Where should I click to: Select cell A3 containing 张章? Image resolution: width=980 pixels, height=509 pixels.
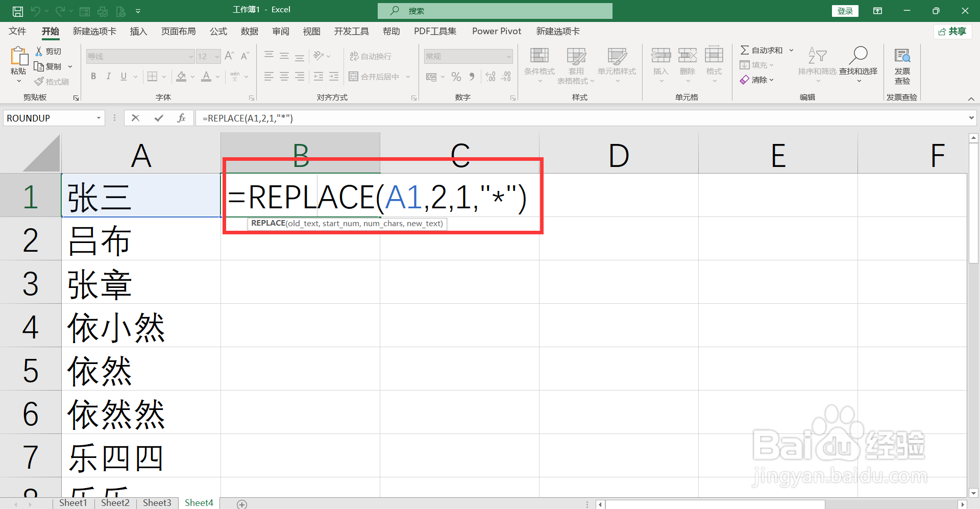(141, 282)
